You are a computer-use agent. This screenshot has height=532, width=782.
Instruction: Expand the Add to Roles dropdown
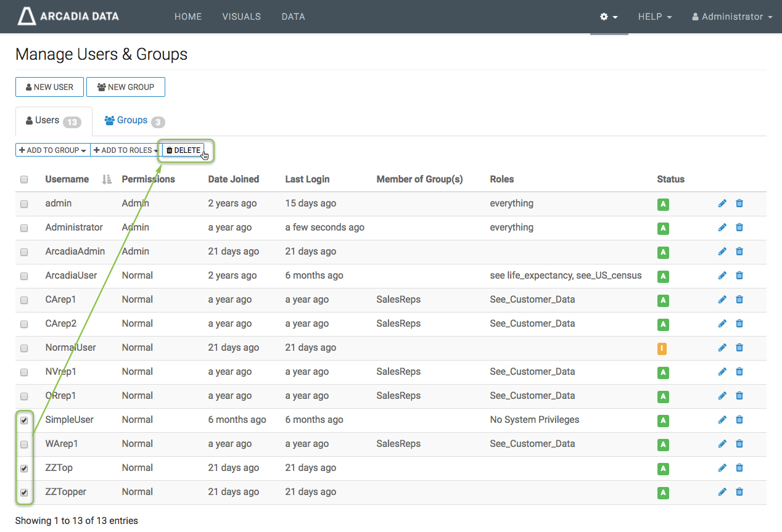pyautogui.click(x=126, y=150)
